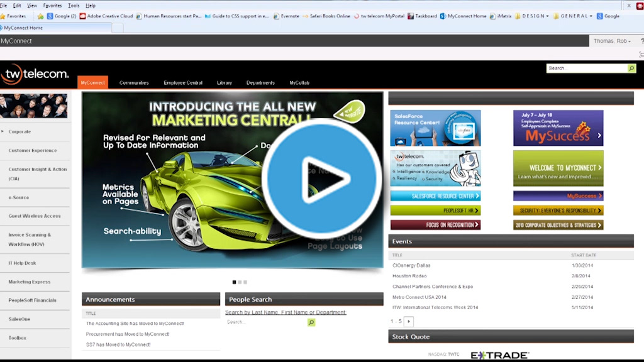Select the third carousel slide dot
Viewport: 644px width, 362px height.
[246, 282]
